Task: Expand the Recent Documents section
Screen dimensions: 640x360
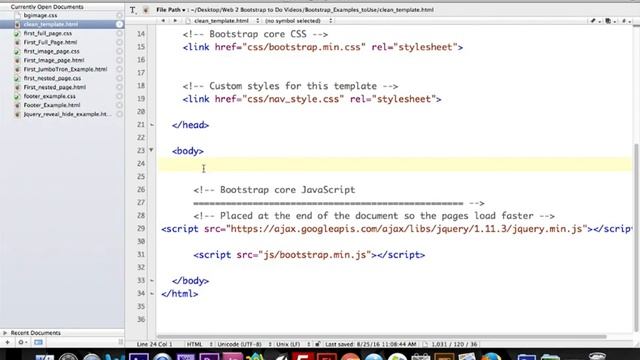Action: click(5, 333)
